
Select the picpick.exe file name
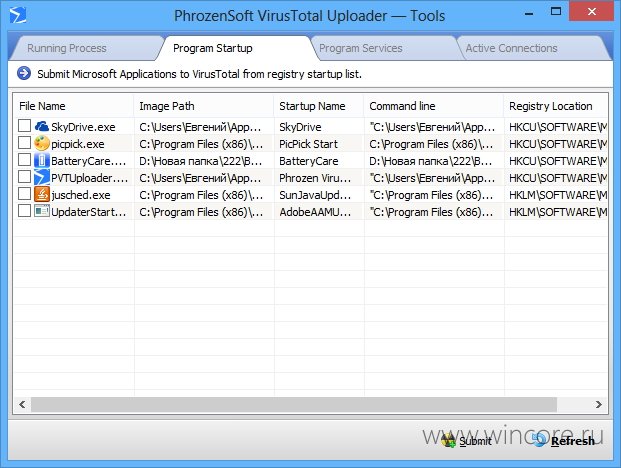[x=78, y=144]
